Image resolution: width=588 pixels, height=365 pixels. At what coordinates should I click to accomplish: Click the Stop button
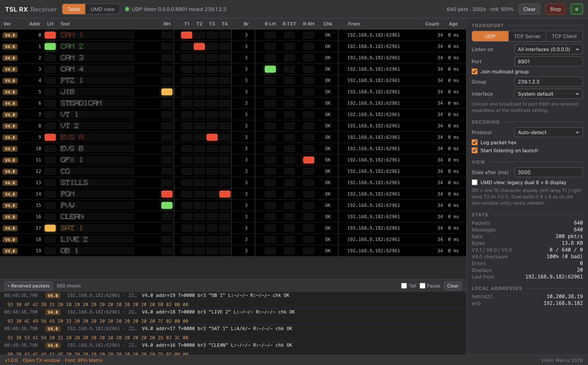pyautogui.click(x=555, y=9)
